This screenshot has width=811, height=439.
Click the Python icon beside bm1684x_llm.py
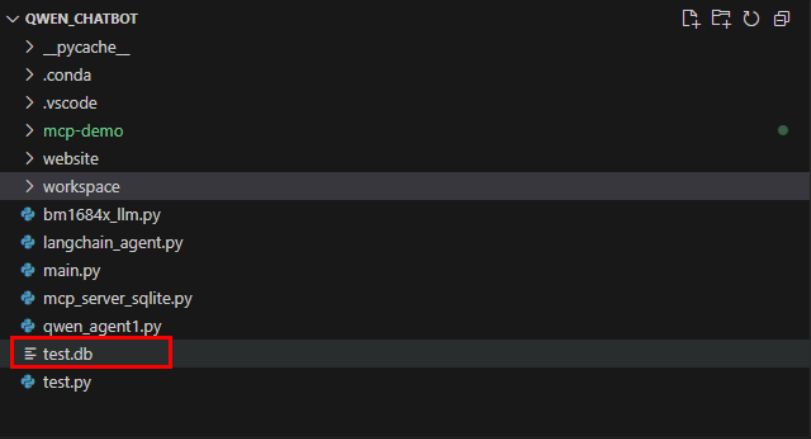click(28, 215)
